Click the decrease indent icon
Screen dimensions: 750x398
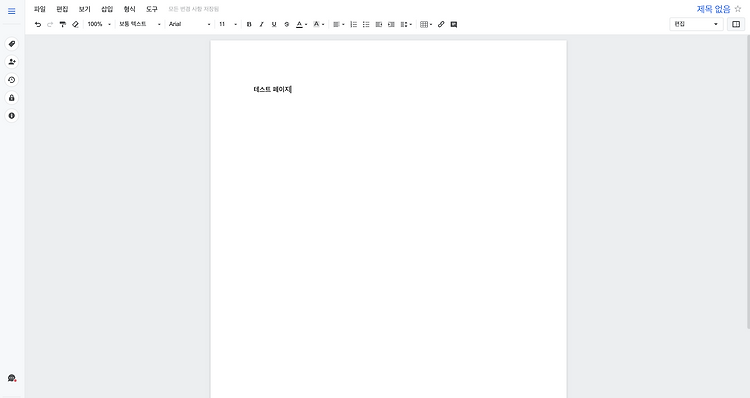pos(379,24)
